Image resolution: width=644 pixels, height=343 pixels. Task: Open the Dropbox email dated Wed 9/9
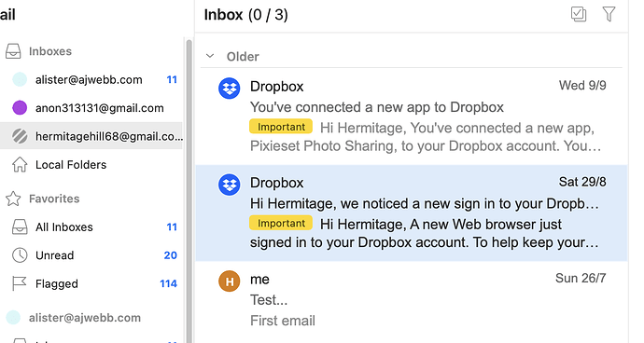click(411, 117)
